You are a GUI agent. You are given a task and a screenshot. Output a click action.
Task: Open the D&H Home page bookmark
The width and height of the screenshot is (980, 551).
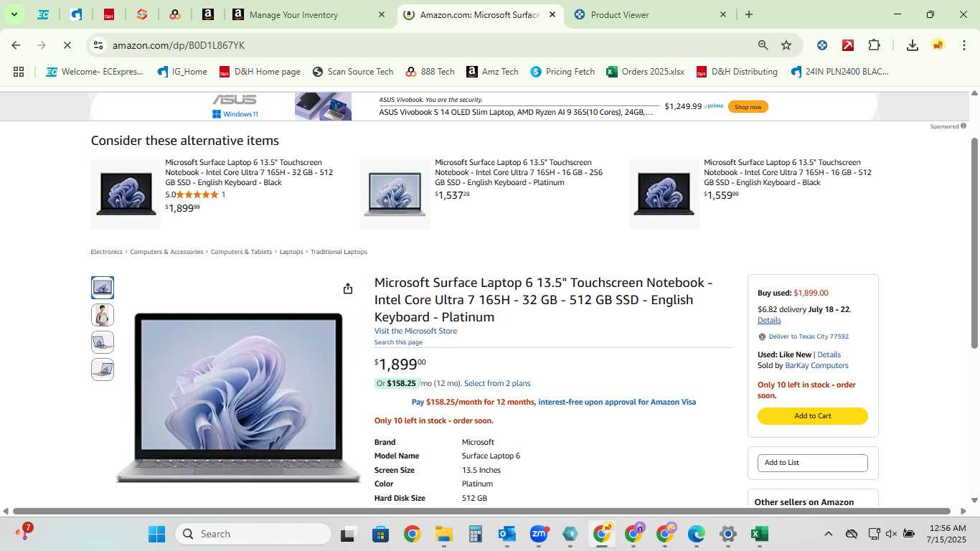point(260,72)
